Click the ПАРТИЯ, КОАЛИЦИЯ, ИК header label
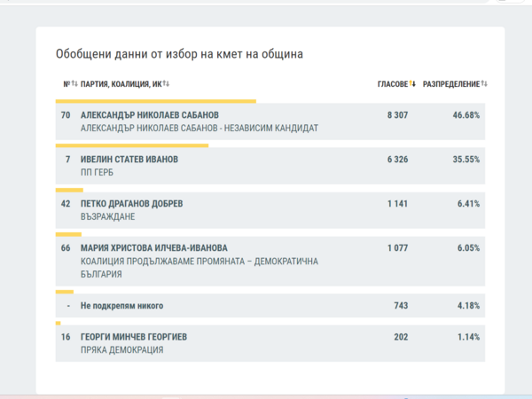 tap(121, 84)
